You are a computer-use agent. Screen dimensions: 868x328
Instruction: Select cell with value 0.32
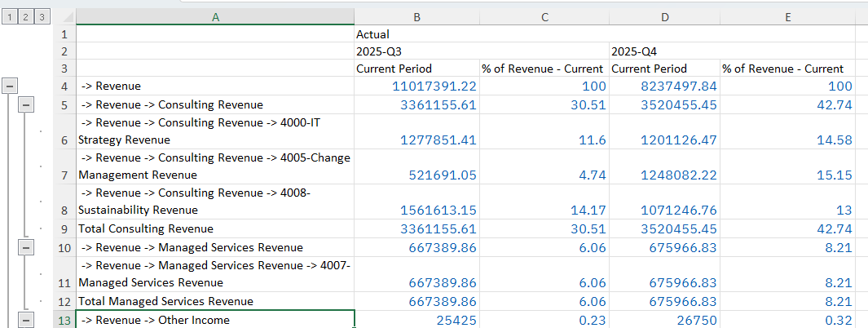point(787,320)
